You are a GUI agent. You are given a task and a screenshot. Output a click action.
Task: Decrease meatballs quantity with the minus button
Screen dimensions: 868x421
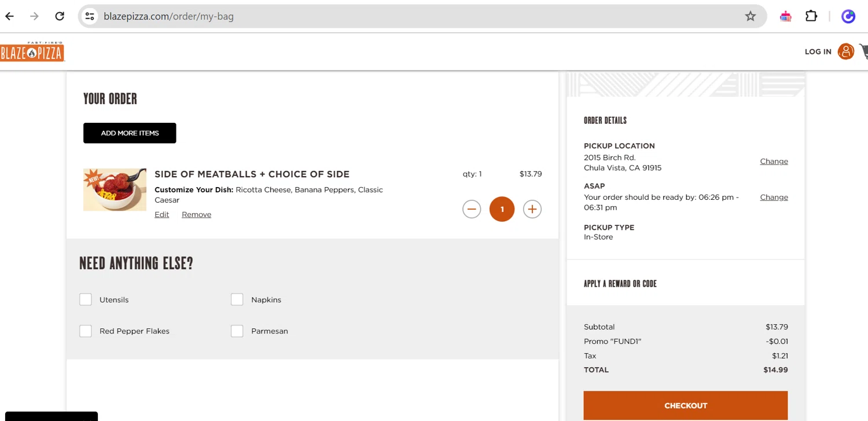(x=472, y=209)
